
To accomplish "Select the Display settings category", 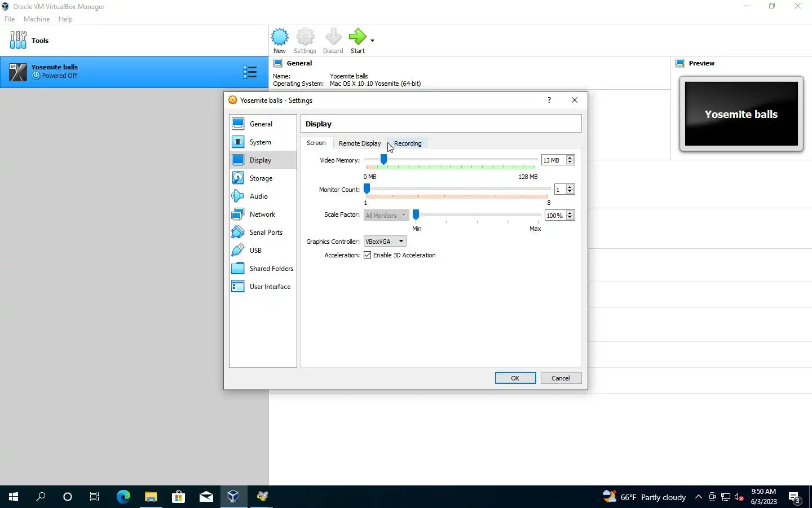I will pos(263,160).
